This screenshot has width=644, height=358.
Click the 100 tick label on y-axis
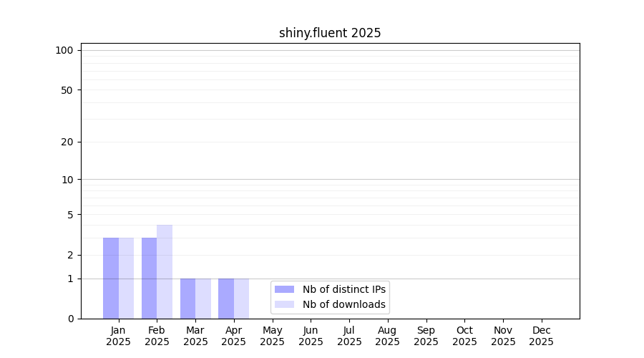pyautogui.click(x=64, y=50)
